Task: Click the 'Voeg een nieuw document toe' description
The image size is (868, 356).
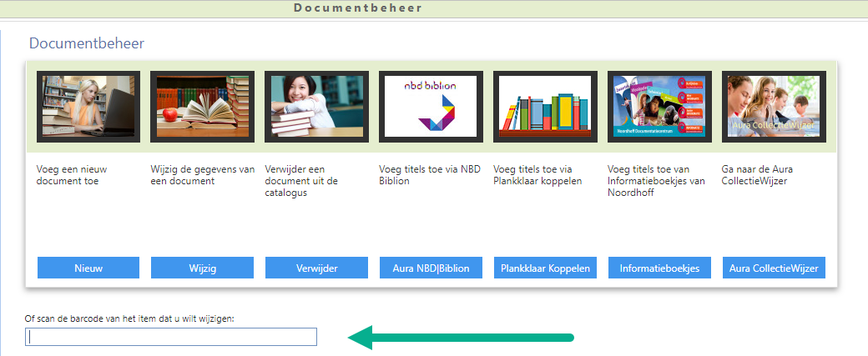Action: 72,174
